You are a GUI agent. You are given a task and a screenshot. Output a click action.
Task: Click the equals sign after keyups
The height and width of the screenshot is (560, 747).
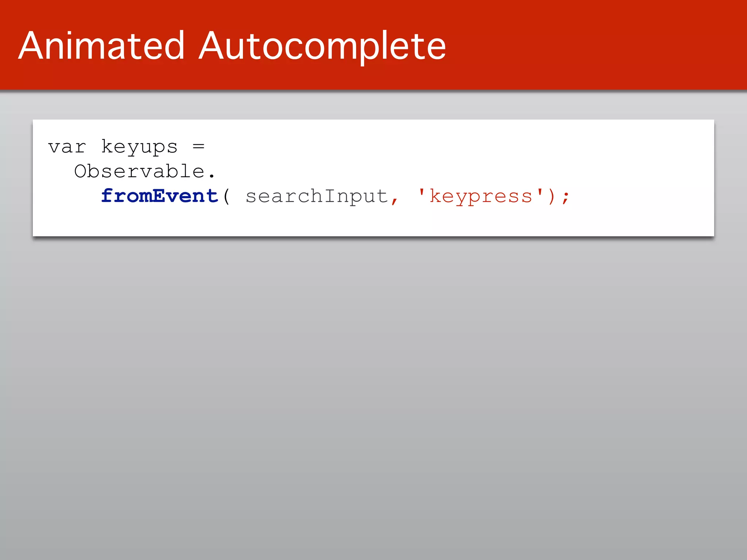[198, 147]
